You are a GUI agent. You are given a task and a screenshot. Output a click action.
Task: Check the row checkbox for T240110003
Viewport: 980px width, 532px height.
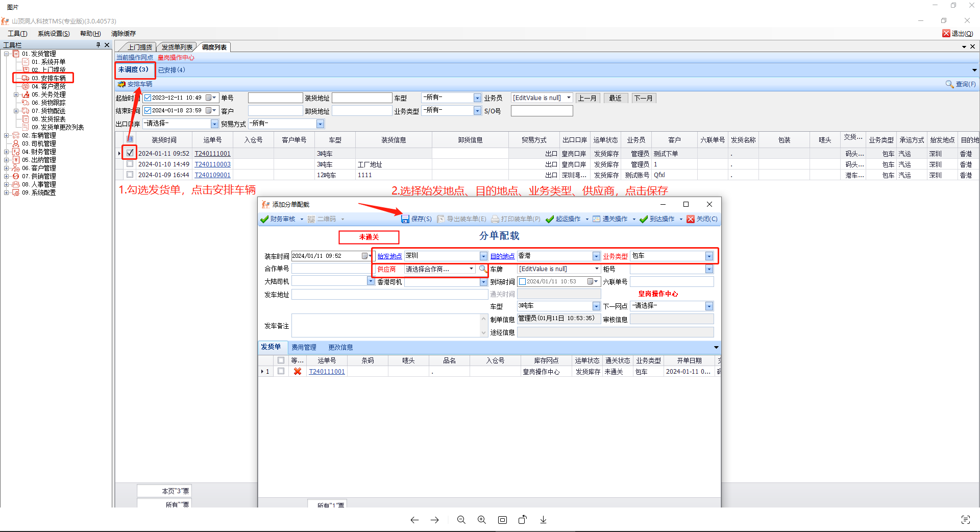coord(130,164)
